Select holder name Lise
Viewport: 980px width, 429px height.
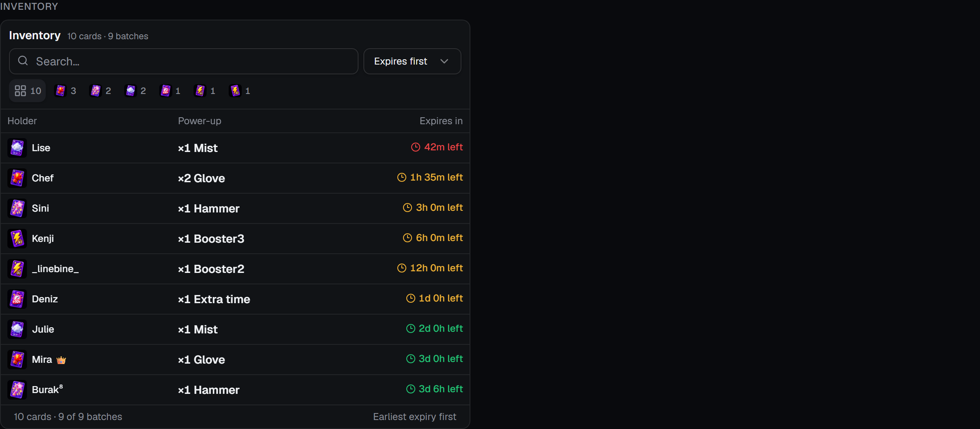(x=41, y=148)
